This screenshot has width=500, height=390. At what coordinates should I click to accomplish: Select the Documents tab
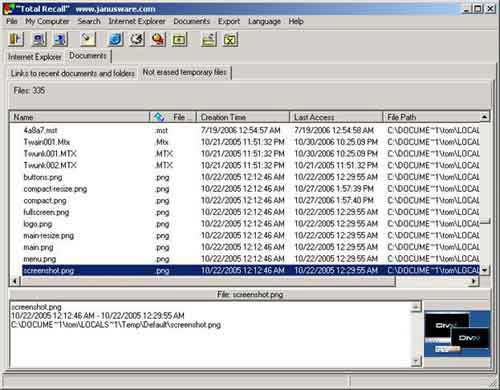click(88, 56)
